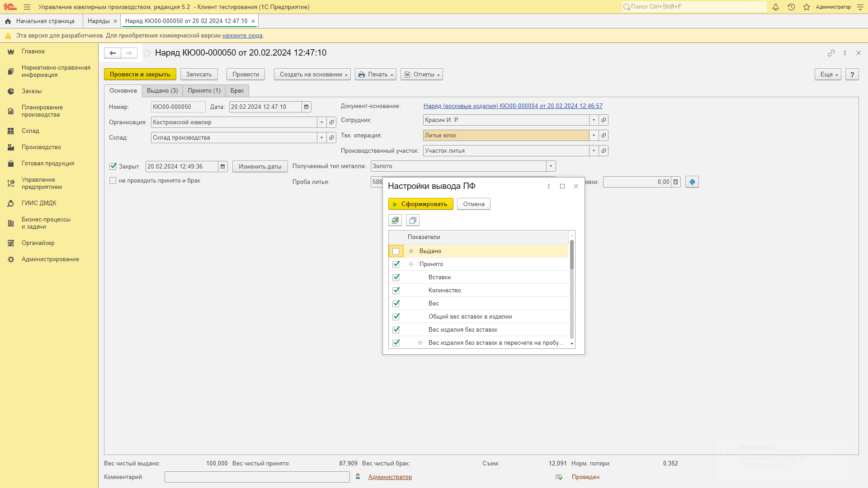The height and width of the screenshot is (488, 868).
Task: Open notifications bell
Action: [x=776, y=7]
